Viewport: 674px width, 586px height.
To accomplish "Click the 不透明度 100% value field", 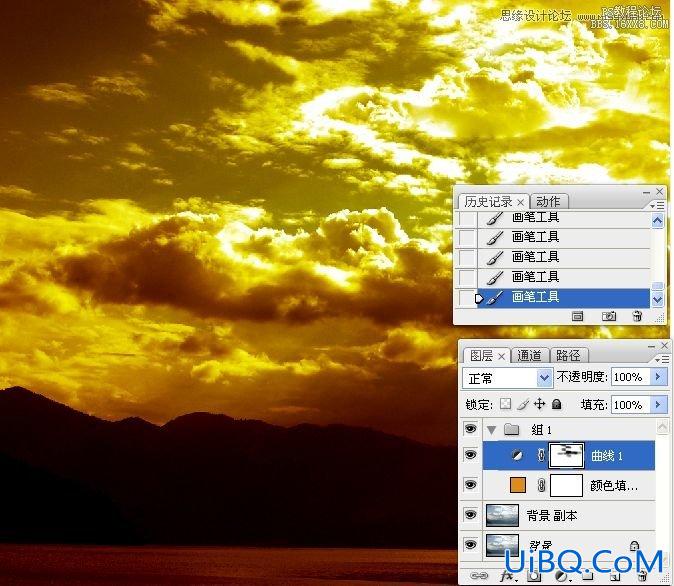I will 630,377.
